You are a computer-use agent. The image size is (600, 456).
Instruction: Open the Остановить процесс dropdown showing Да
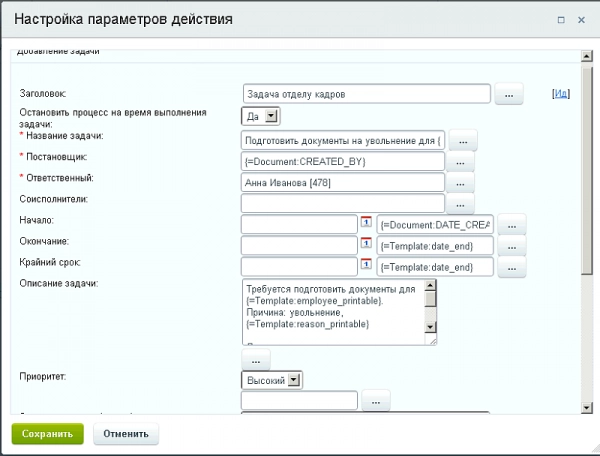point(258,116)
